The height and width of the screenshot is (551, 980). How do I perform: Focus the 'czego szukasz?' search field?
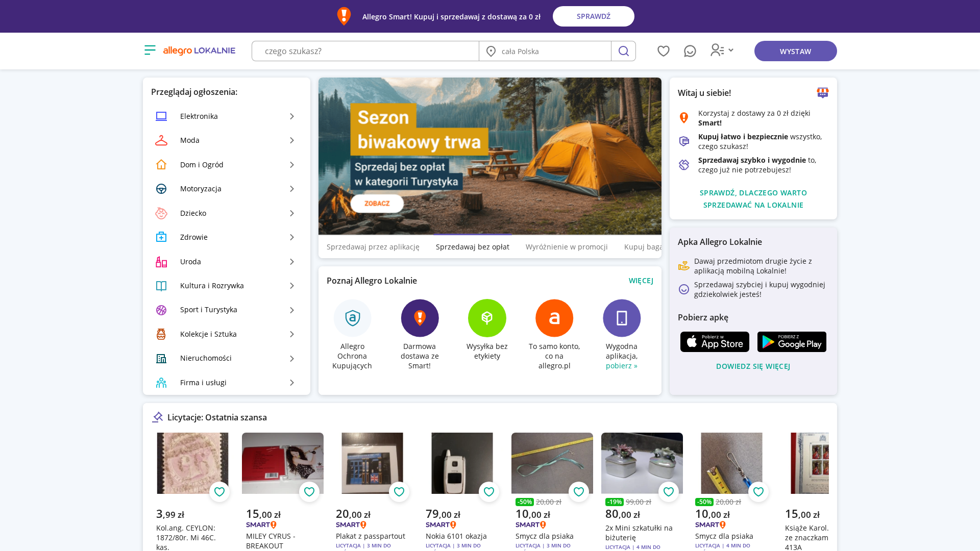click(x=365, y=51)
